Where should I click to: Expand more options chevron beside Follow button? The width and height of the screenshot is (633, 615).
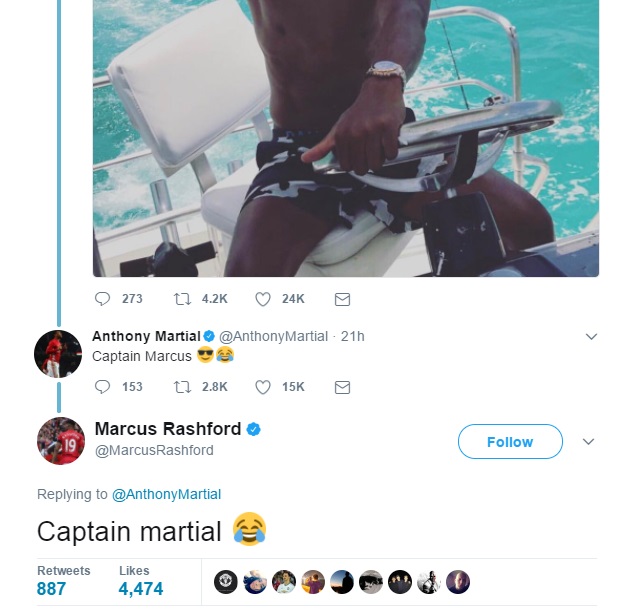tap(589, 441)
